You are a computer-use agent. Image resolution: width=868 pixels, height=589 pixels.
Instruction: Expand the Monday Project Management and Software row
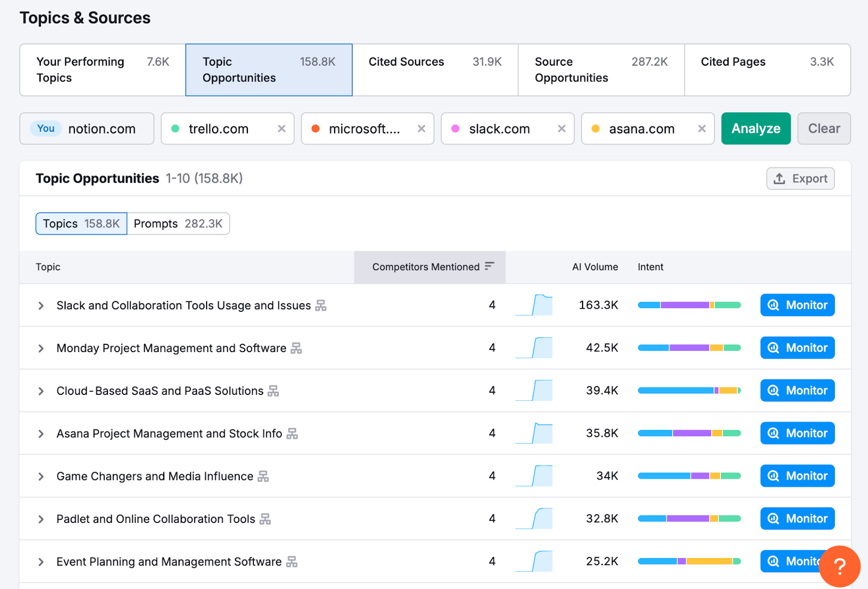click(x=41, y=348)
